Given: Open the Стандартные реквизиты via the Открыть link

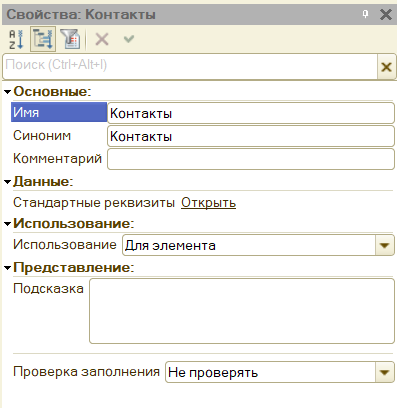Looking at the screenshot, I should 208,203.
